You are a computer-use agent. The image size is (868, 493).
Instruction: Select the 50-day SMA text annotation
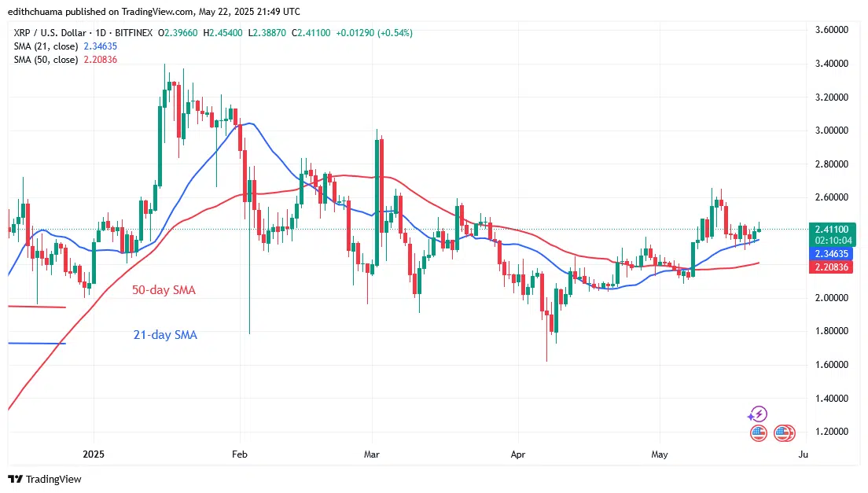pos(164,290)
